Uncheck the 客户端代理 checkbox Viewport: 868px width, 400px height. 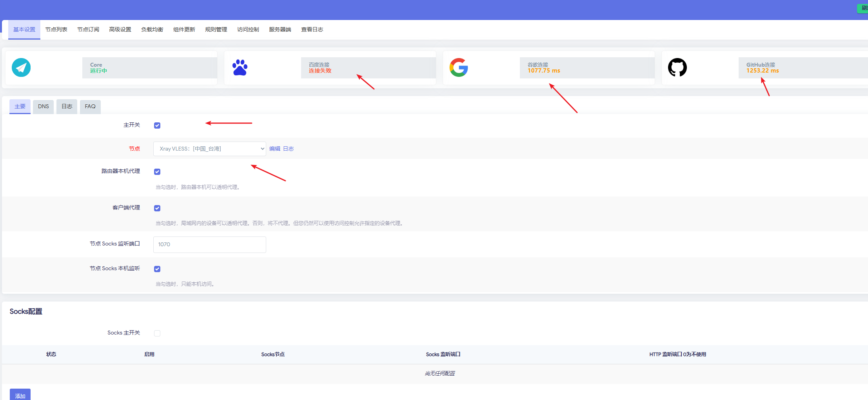157,208
